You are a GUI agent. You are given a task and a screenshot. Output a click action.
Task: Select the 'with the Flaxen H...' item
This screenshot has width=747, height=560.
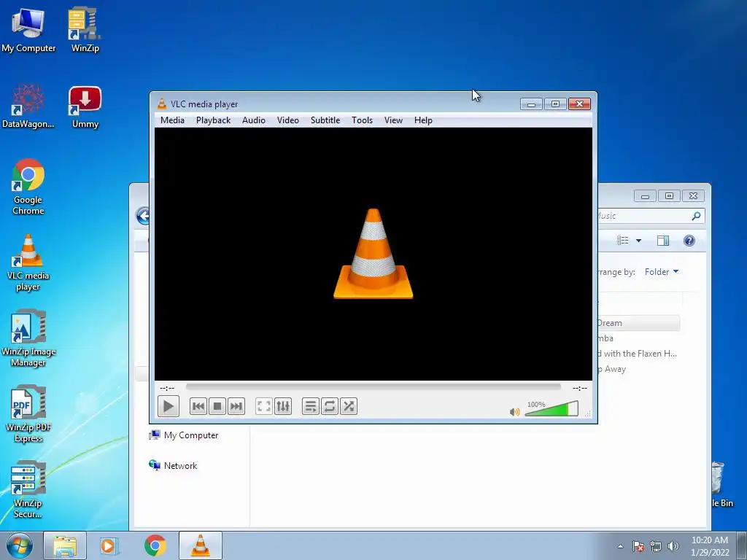(638, 354)
